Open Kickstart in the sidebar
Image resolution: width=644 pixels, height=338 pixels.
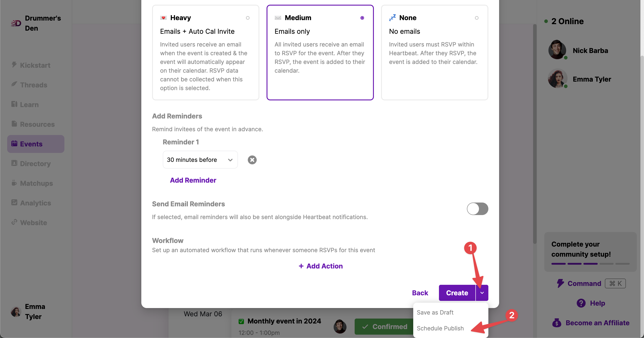point(35,65)
